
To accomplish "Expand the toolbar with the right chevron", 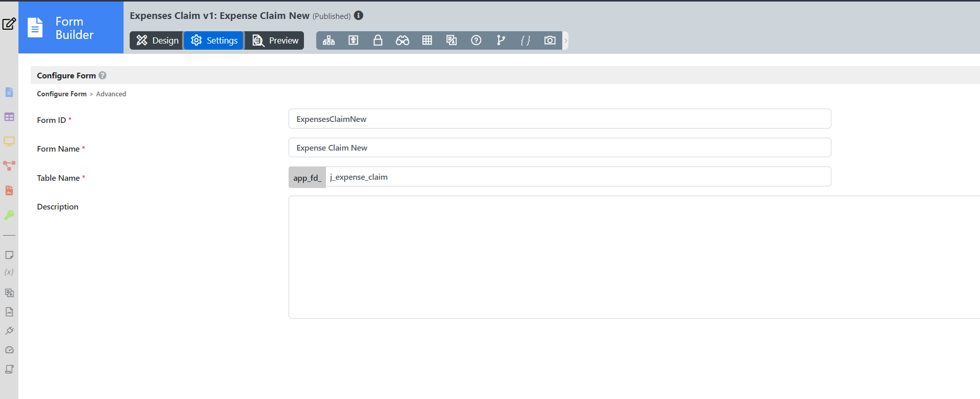I will [566, 40].
